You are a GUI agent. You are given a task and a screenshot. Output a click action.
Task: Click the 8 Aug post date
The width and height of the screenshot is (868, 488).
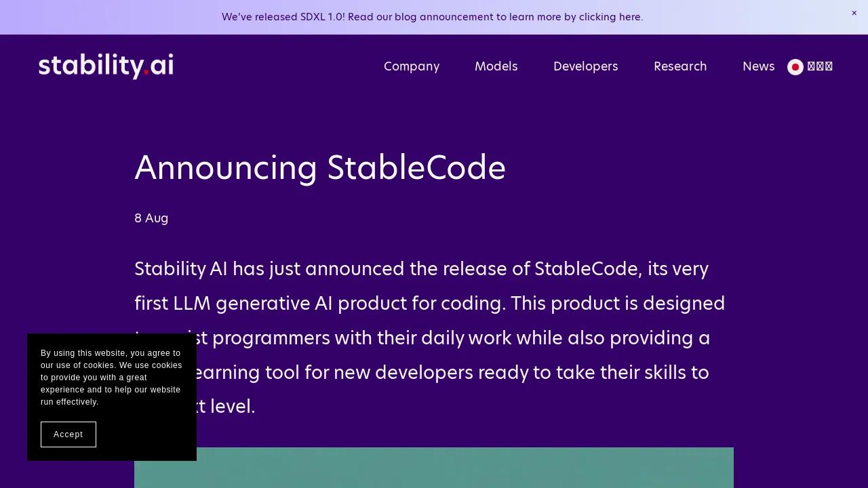click(151, 218)
